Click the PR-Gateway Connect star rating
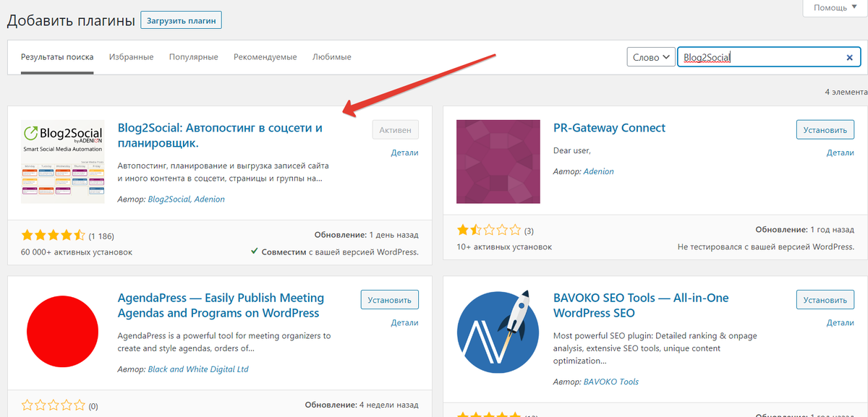The height and width of the screenshot is (417, 868). point(489,231)
